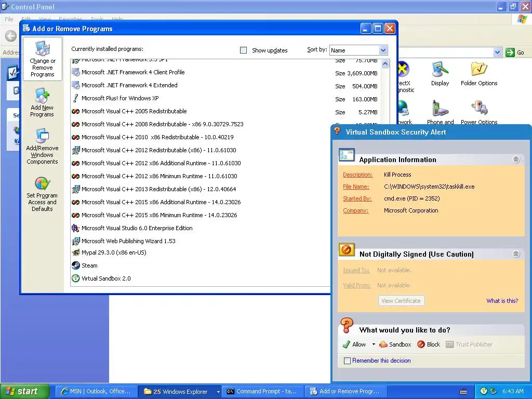Click Microsoft Visual Studio 6.0 Enterprise icon
532x399 pixels.
[x=76, y=228]
